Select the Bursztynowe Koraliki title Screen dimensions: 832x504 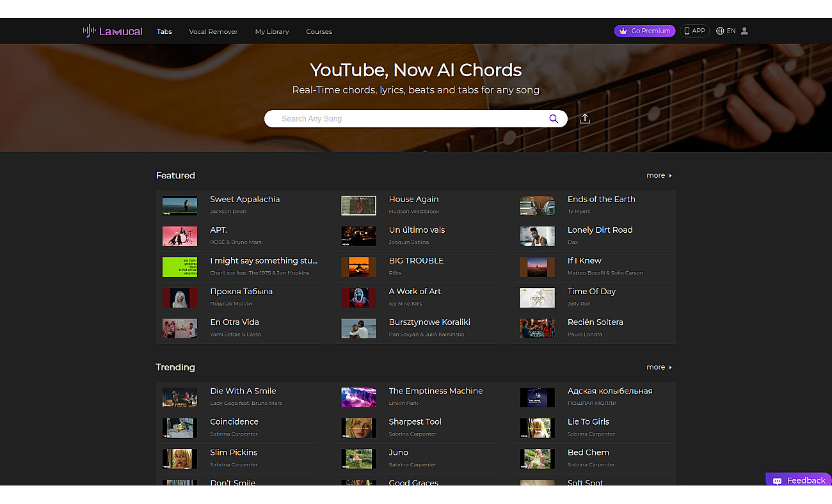click(429, 322)
